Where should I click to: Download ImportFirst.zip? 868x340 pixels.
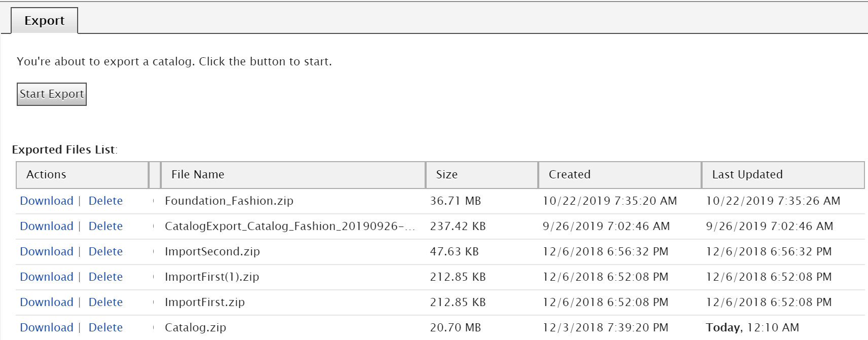point(47,302)
